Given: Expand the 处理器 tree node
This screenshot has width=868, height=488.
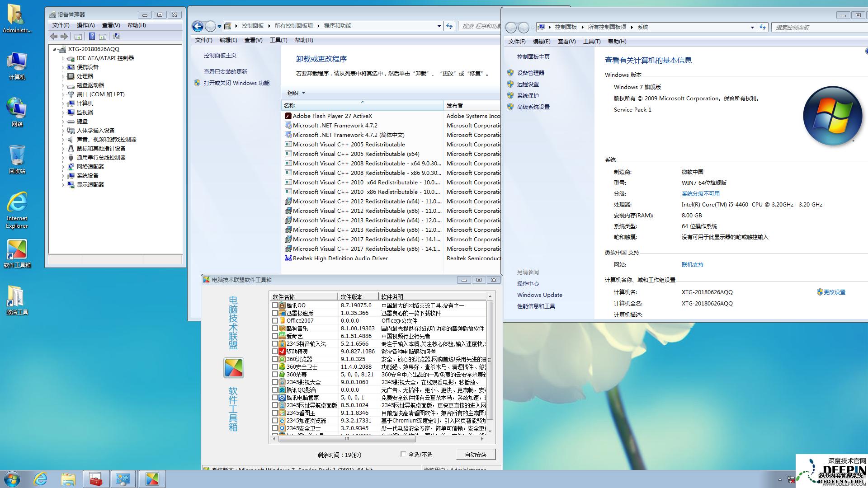Looking at the screenshot, I should 63,76.
